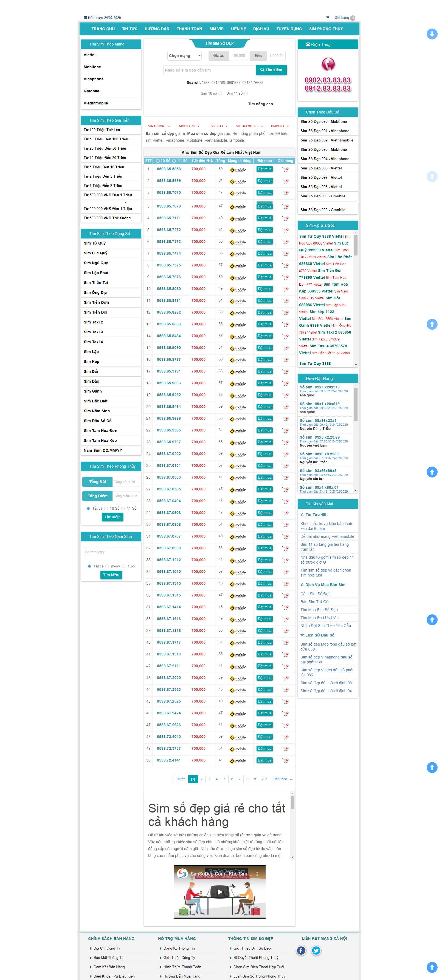The width and height of the screenshot is (439, 980).
Task: Open SIM VIP menu item
Action: (x=216, y=29)
